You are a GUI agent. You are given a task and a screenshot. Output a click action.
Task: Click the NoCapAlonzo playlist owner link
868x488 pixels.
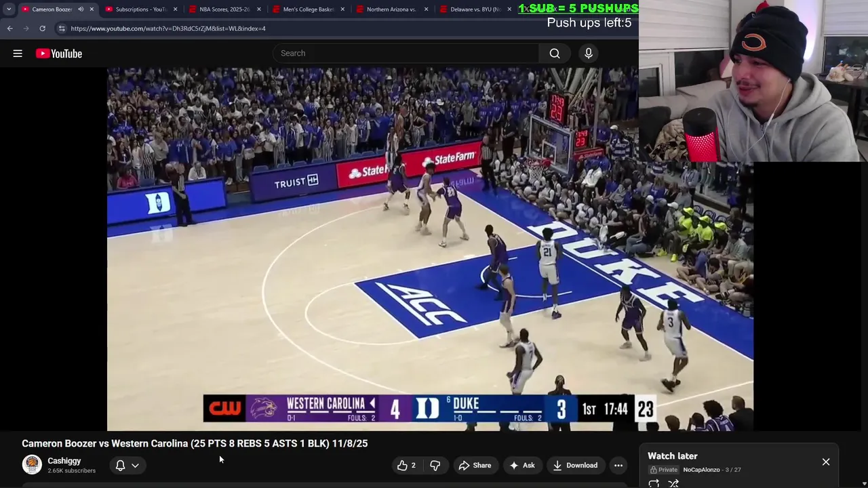[701, 470]
